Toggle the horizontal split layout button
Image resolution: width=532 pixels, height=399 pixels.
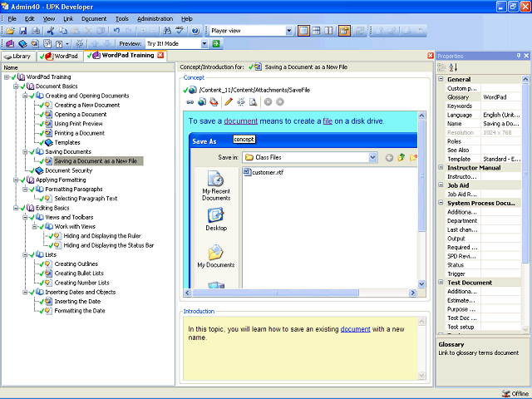[x=316, y=31]
